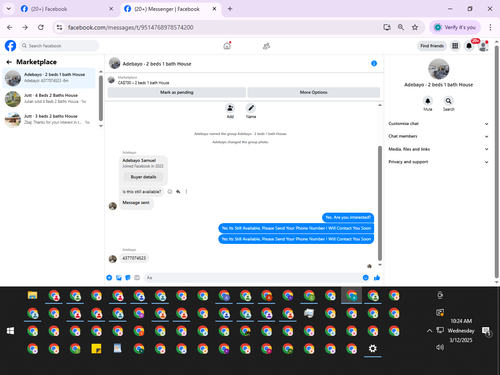
Task: Select the Messenger | Facebook tab
Action: (x=170, y=9)
